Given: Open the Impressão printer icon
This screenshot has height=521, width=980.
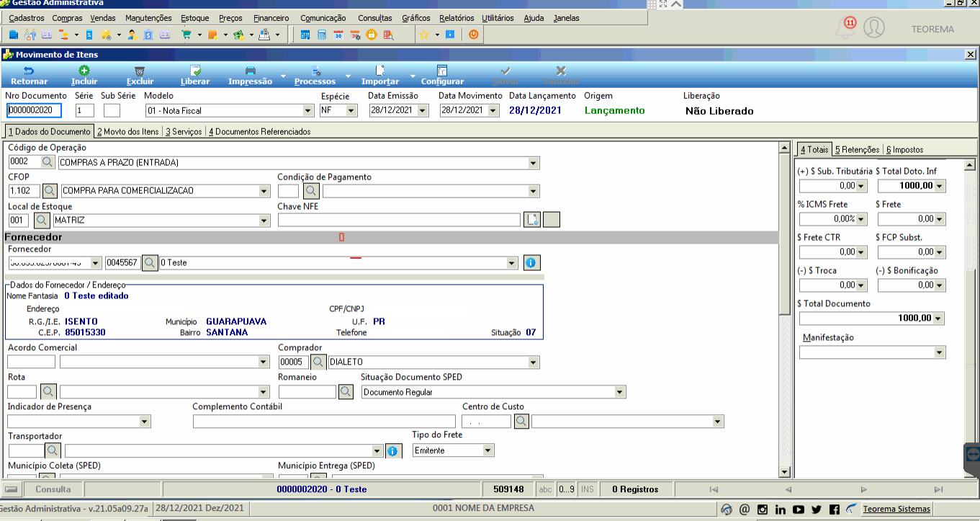Looking at the screenshot, I should tap(250, 71).
